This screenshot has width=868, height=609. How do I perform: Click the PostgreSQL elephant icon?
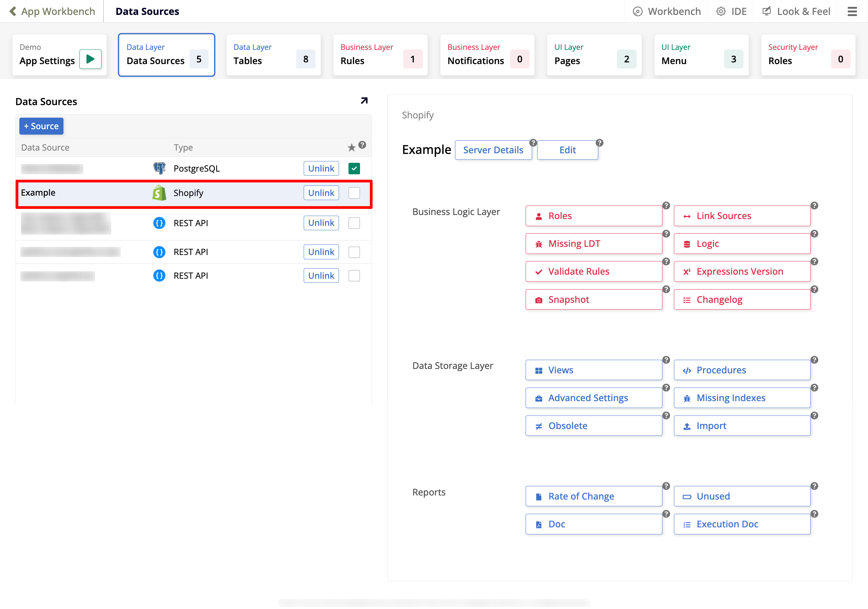tap(159, 169)
